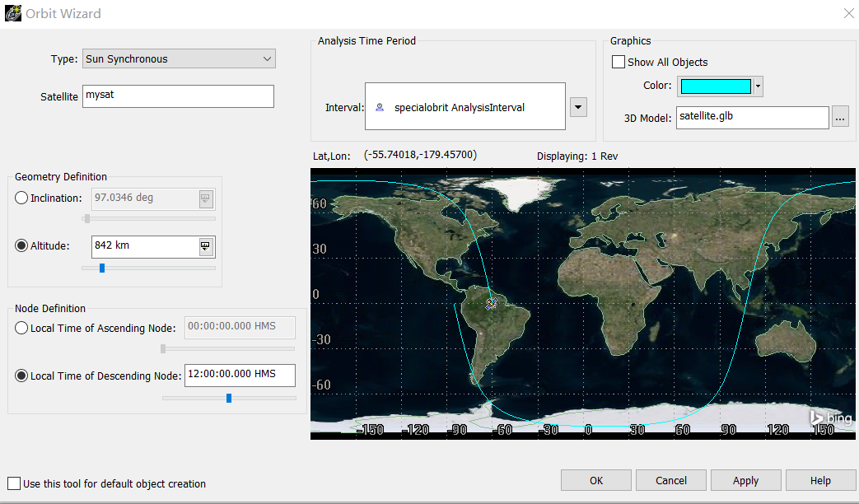The height and width of the screenshot is (504, 859).
Task: Close the Orbit Wizard dialog
Action: (848, 13)
